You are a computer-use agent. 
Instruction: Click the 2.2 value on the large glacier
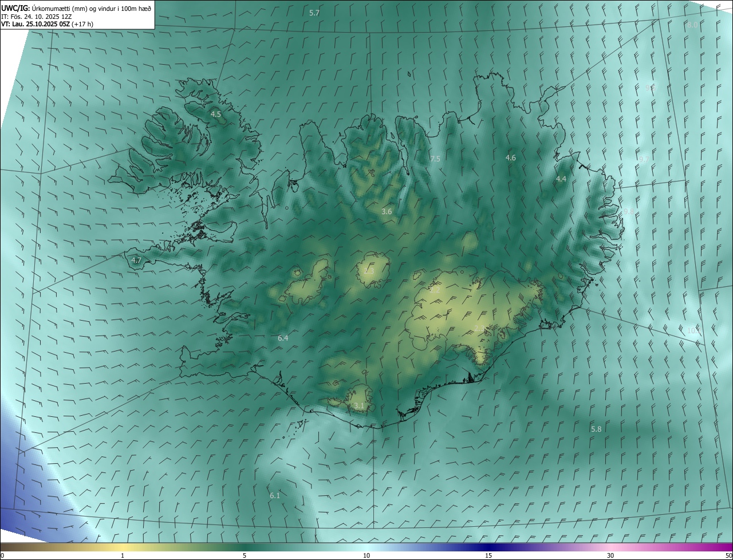pyautogui.click(x=435, y=291)
